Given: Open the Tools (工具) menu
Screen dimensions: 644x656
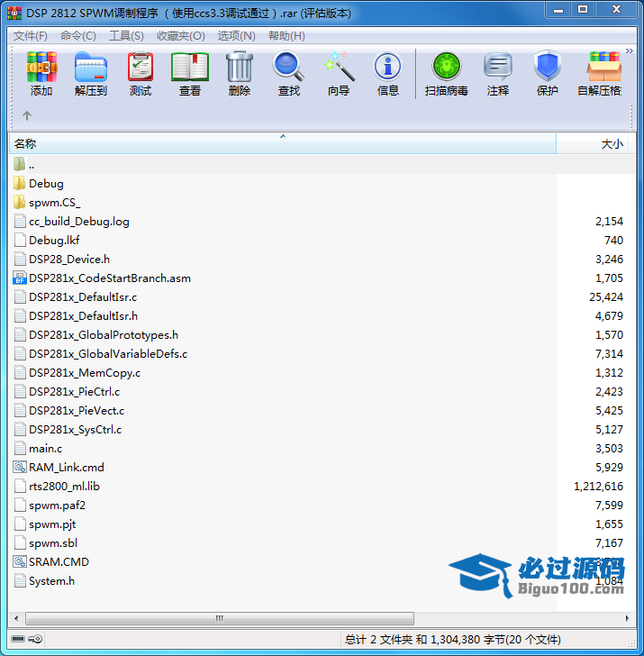Looking at the screenshot, I should point(126,36).
